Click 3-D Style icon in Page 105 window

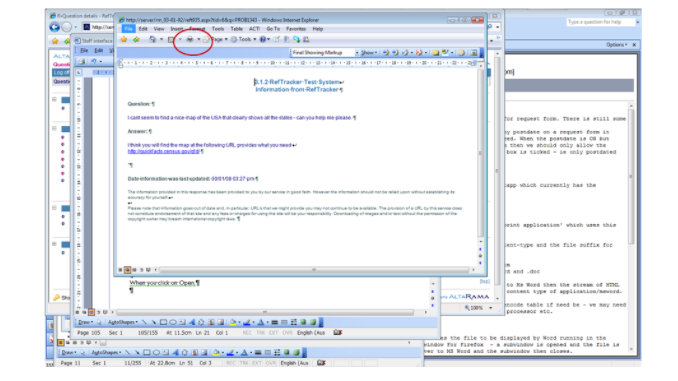click(313, 322)
